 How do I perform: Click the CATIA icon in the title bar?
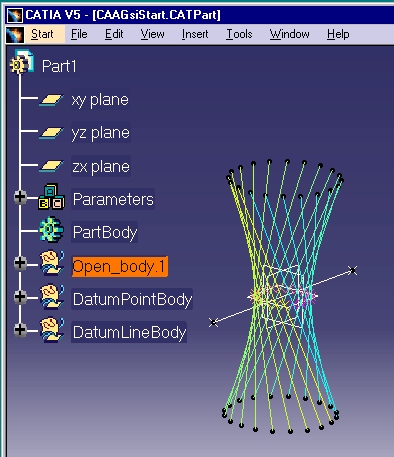[15, 15]
